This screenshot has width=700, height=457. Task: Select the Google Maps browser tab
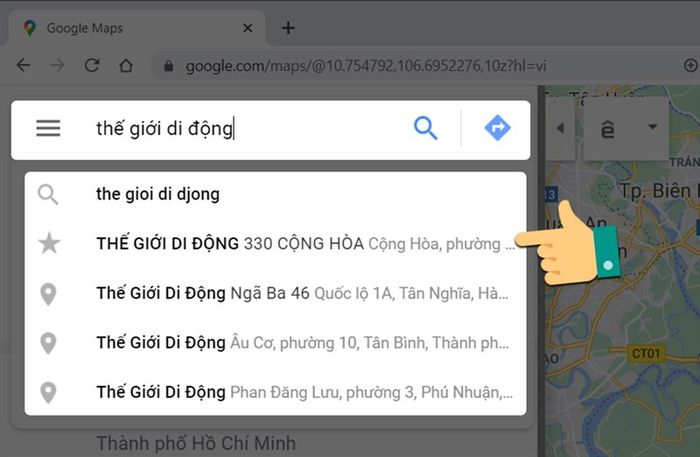coord(134,28)
